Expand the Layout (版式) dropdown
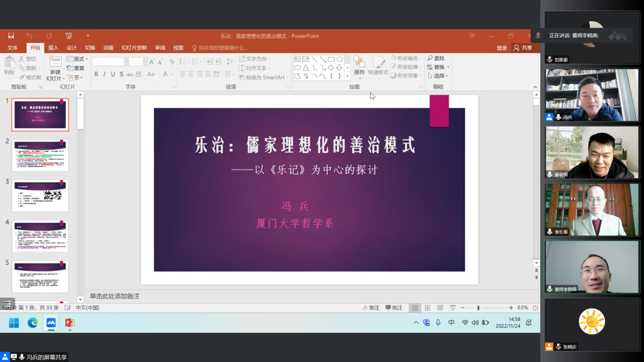 (77, 59)
